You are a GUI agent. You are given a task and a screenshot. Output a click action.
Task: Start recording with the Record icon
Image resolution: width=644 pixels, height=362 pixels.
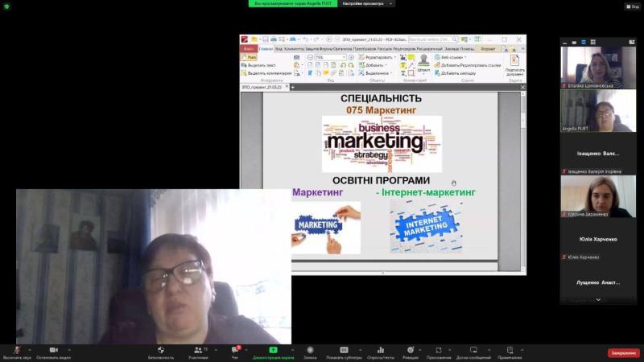click(x=310, y=350)
